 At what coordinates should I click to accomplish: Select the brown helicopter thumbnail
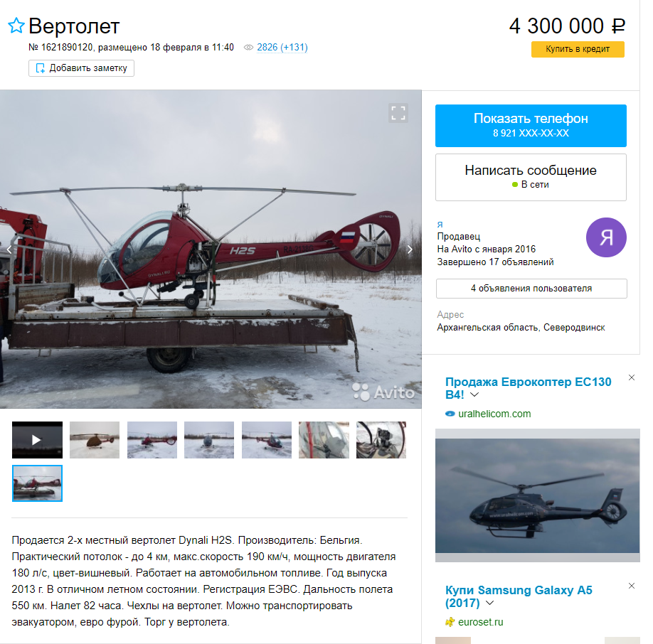(x=95, y=440)
